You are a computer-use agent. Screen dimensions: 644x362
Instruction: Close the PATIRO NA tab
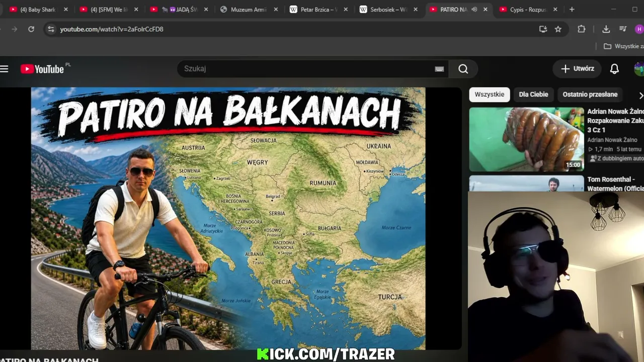tap(485, 10)
